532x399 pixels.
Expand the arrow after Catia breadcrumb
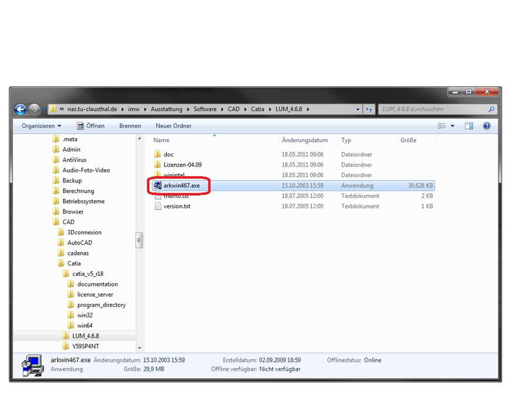click(x=270, y=109)
